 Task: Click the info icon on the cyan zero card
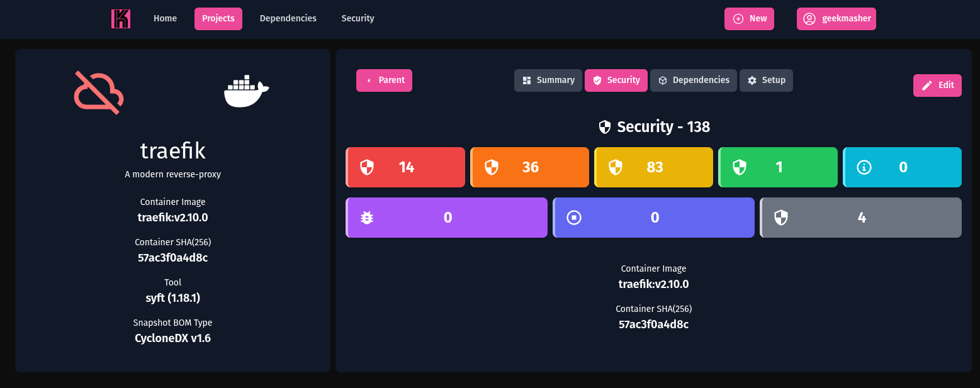click(864, 167)
